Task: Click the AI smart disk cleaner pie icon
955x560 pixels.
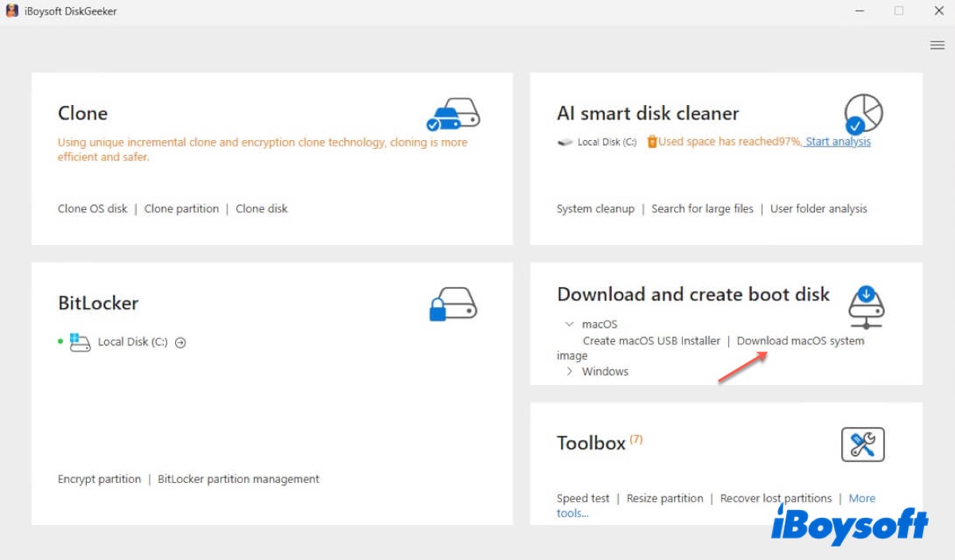Action: pyautogui.click(x=863, y=115)
